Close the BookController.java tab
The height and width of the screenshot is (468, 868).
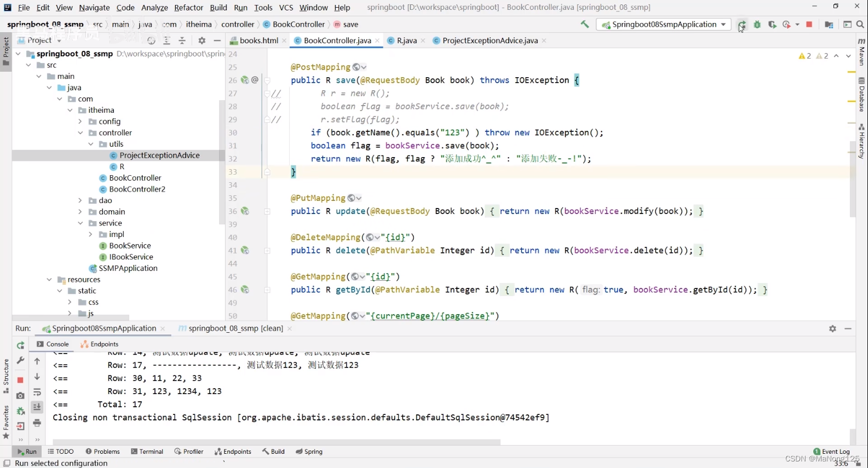tap(377, 41)
